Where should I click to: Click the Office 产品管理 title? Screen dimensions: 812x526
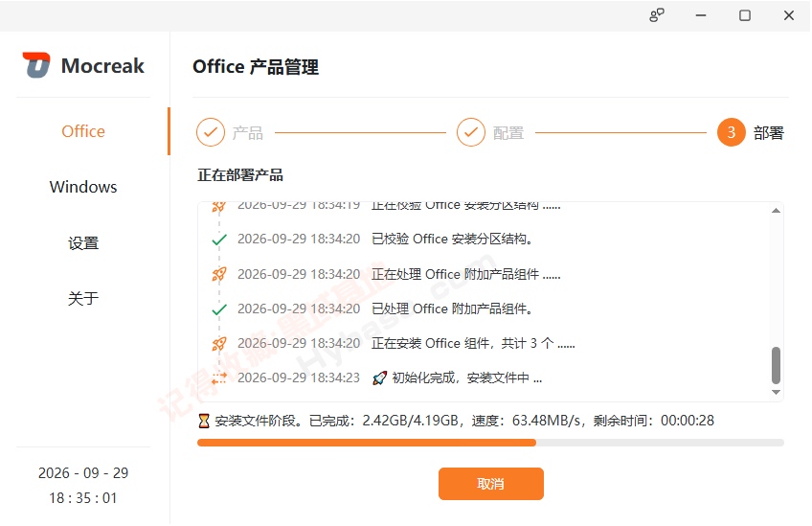pos(256,67)
